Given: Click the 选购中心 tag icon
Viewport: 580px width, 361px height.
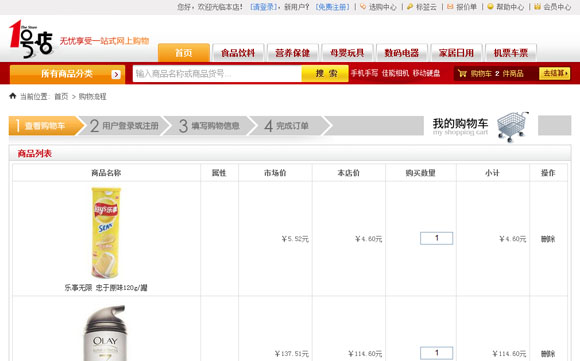Looking at the screenshot, I should (363, 7).
